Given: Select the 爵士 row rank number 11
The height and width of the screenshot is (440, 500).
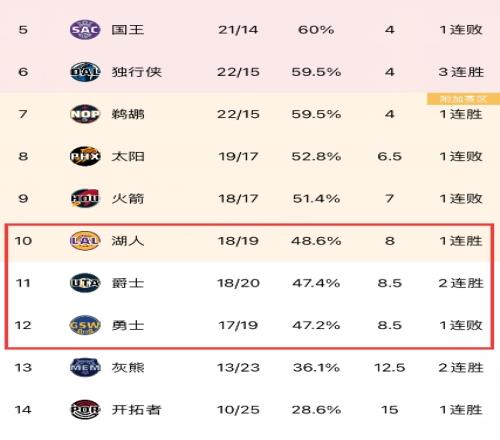Looking at the screenshot, I should (23, 283).
